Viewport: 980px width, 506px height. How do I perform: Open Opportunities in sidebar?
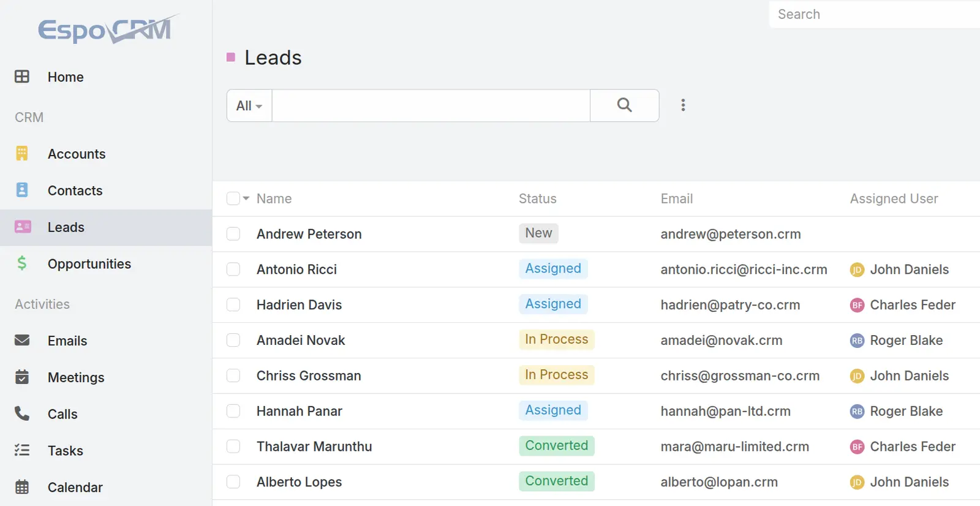pyautogui.click(x=89, y=264)
